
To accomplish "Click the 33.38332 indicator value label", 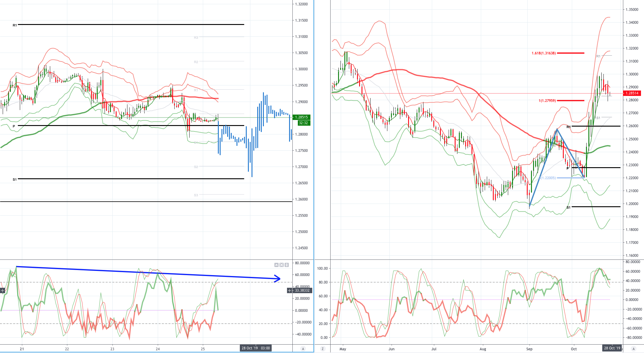I will tap(302, 290).
